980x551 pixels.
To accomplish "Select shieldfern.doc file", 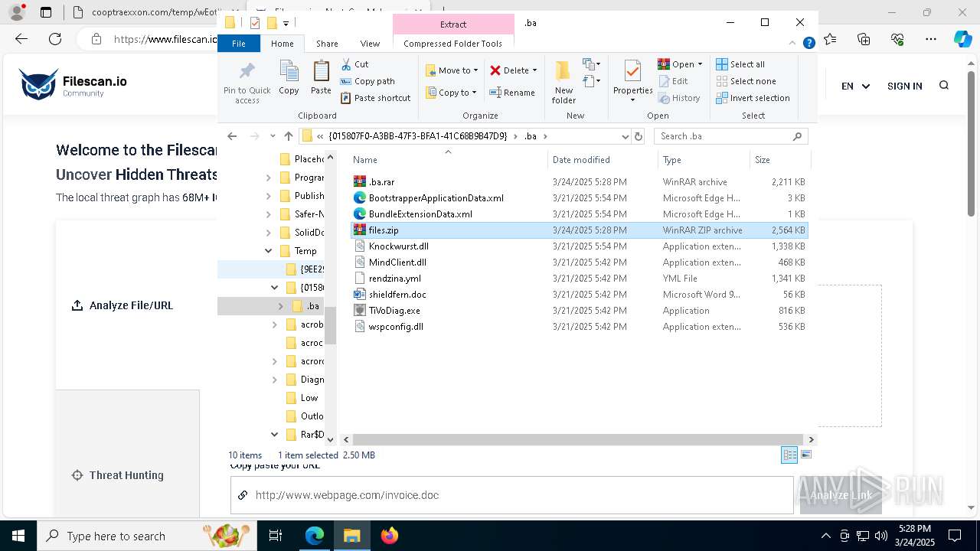I will 579,295.
